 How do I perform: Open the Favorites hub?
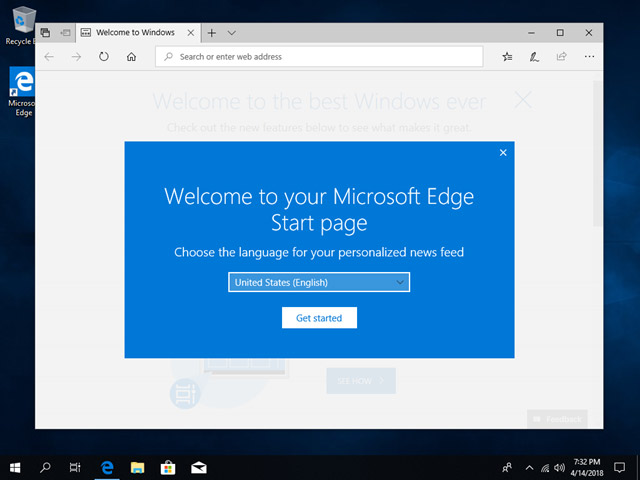point(507,57)
